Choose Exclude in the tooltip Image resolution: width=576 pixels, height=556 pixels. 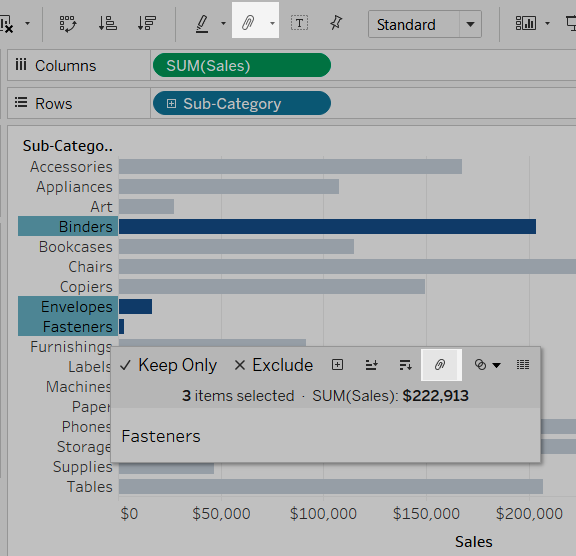click(x=274, y=365)
